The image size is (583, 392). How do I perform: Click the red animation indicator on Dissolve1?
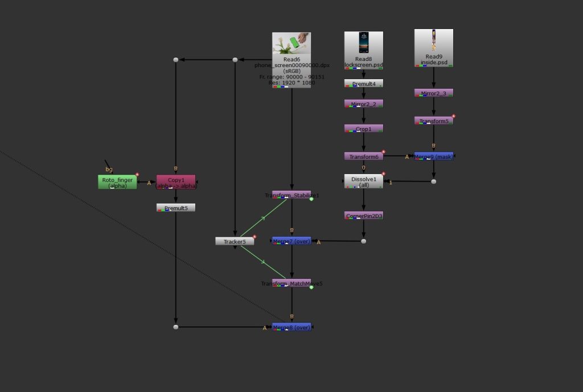click(x=383, y=174)
